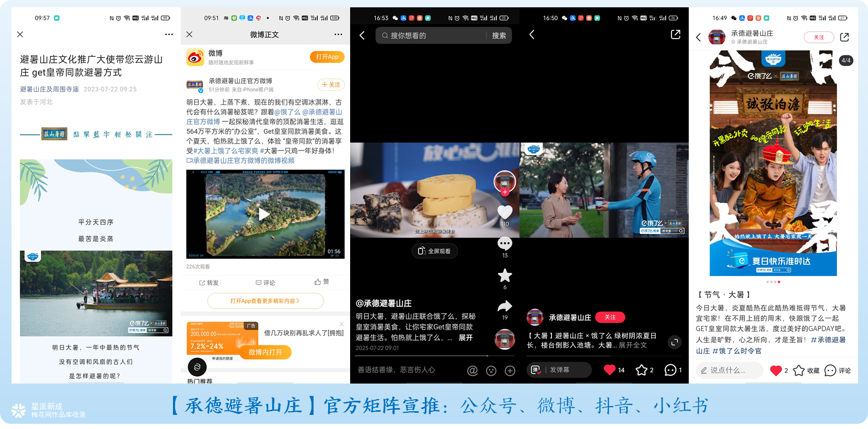This screenshot has height=429, width=868.
Task: Open the #饿了么时令官 hashtag
Action: [x=737, y=351]
